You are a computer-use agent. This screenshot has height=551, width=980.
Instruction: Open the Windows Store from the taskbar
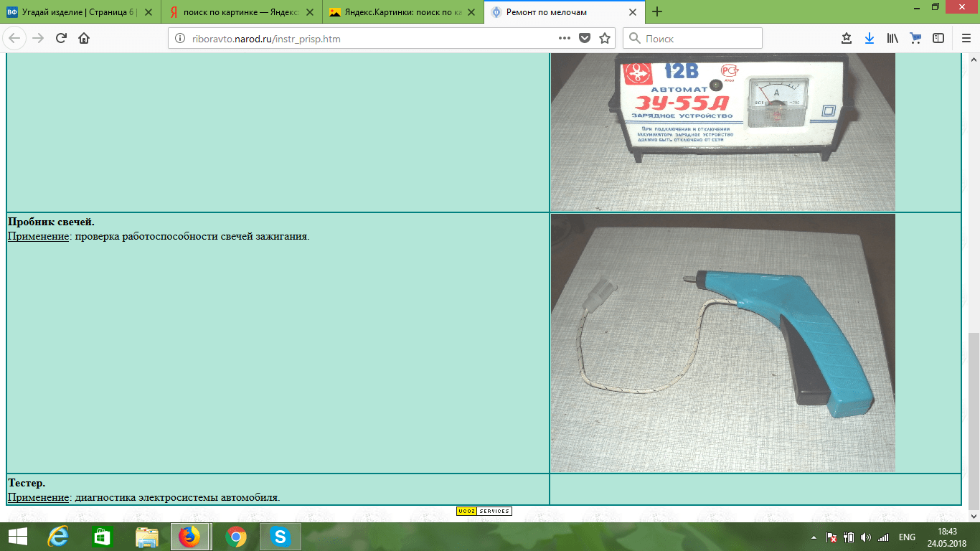point(103,537)
